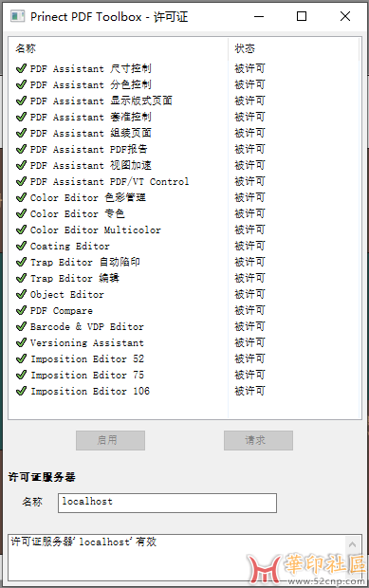Click the checkmark icon beside Object Editor
Image resolution: width=369 pixels, height=588 pixels.
click(x=21, y=294)
